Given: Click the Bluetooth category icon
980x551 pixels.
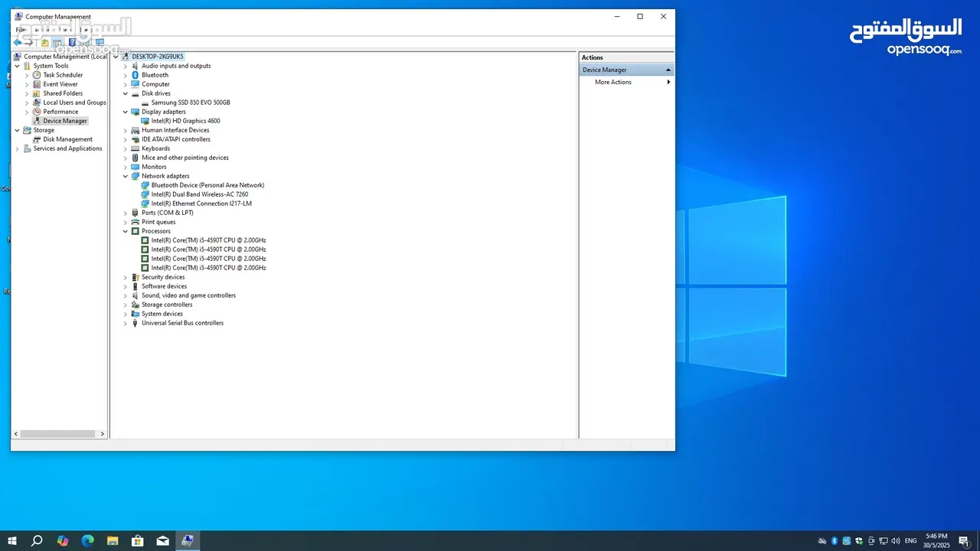Looking at the screenshot, I should [x=136, y=75].
